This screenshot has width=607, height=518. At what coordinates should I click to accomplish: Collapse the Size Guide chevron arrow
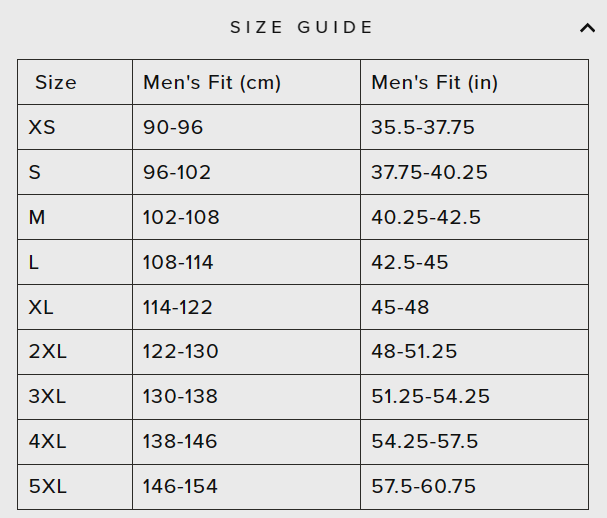point(587,28)
